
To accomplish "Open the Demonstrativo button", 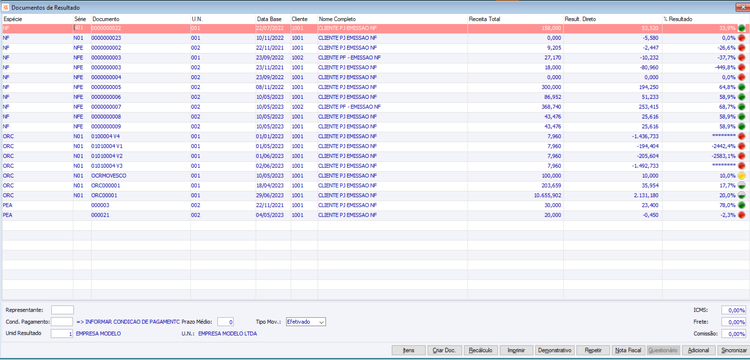I will pos(555,350).
